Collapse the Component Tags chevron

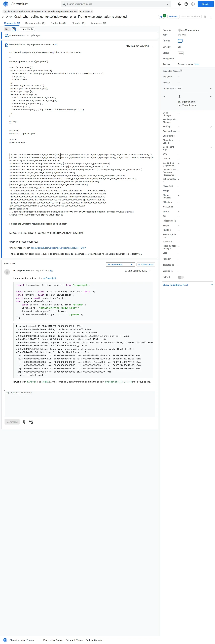211,147
